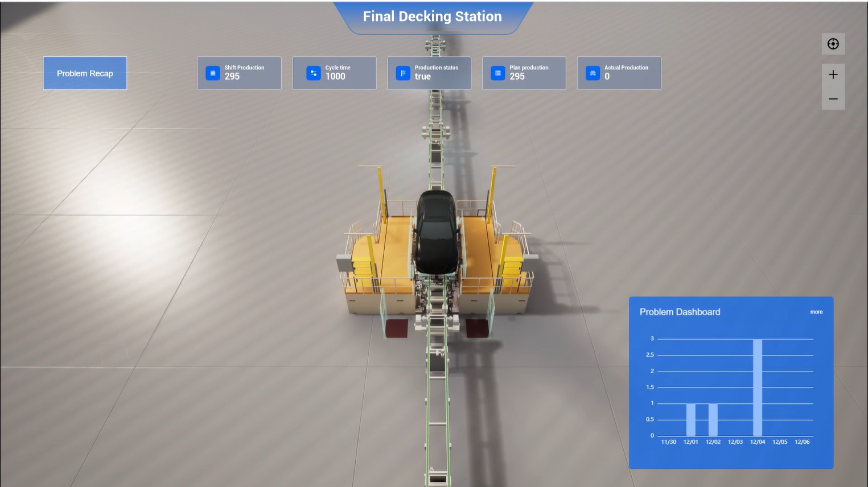Click the black car on the station
The image size is (868, 487).
(437, 232)
